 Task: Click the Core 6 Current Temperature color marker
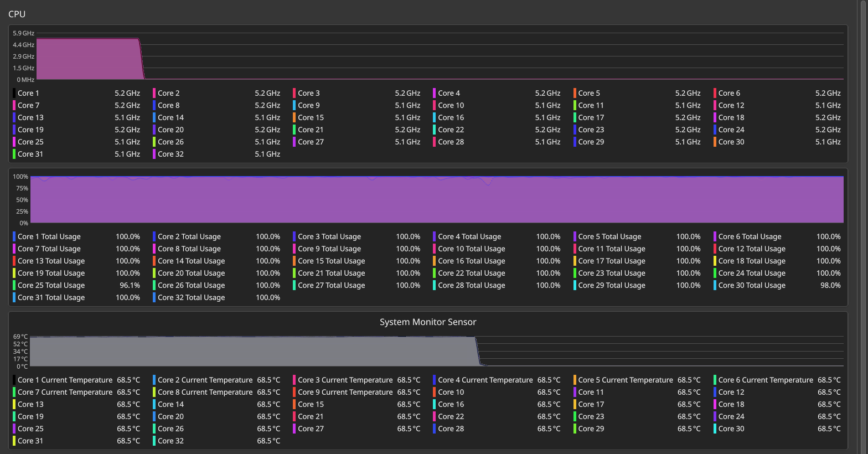click(x=715, y=380)
